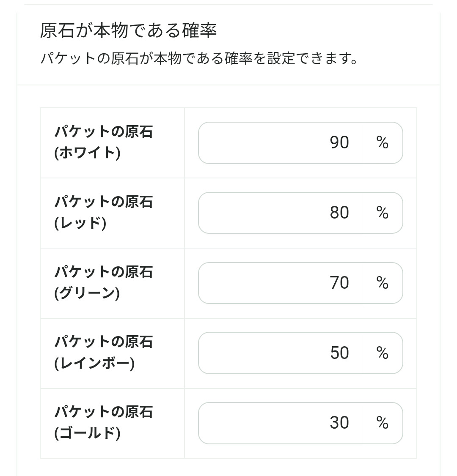Click the % sign in ホワイト row
The height and width of the screenshot is (476, 457).
[382, 143]
